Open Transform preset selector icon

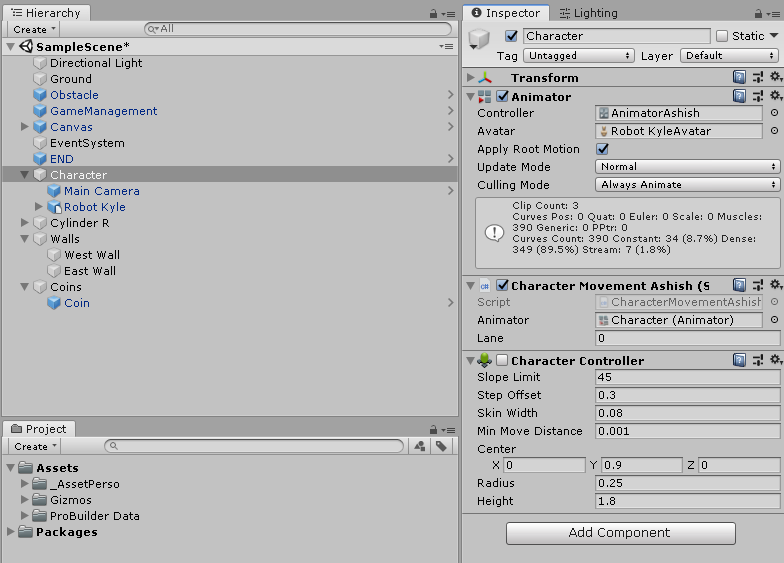(758, 77)
